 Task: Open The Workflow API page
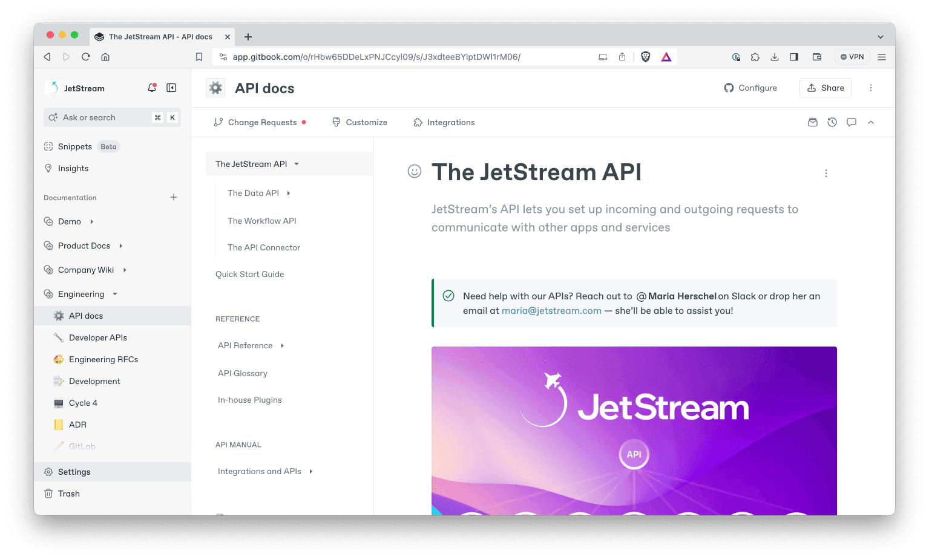point(262,221)
